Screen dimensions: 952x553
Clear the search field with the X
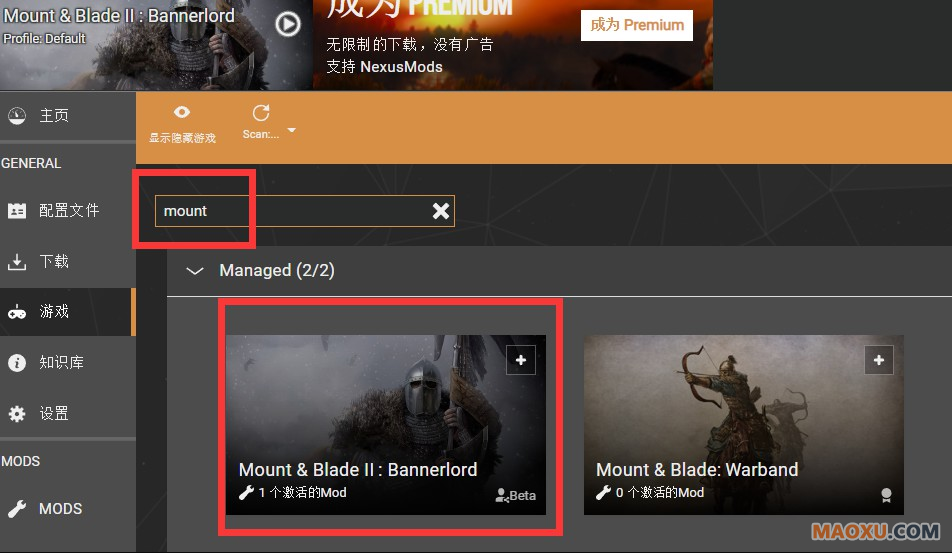[x=441, y=211]
